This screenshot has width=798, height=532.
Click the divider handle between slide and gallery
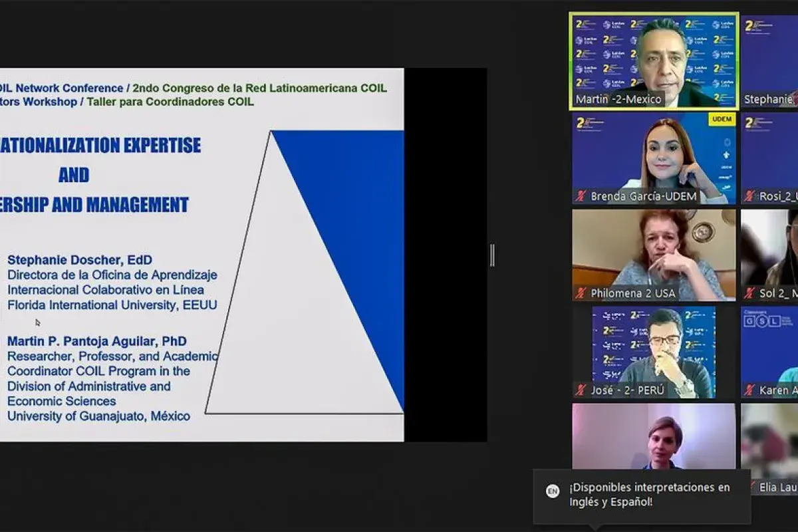click(x=492, y=255)
